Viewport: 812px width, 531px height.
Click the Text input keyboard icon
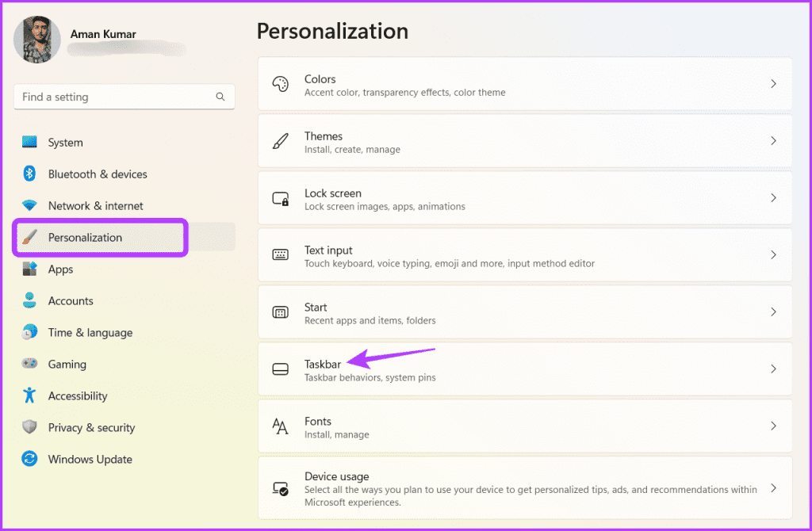pyautogui.click(x=280, y=254)
